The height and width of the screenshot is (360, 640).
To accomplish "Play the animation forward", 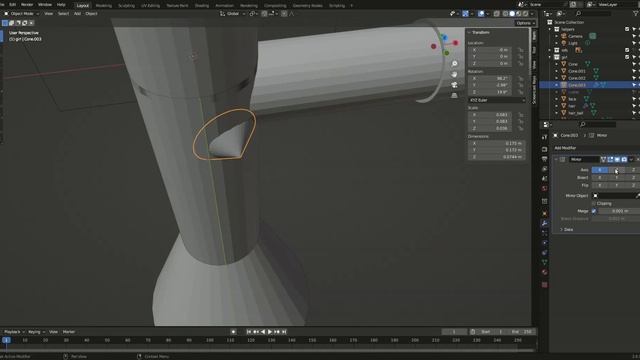I will [270, 332].
